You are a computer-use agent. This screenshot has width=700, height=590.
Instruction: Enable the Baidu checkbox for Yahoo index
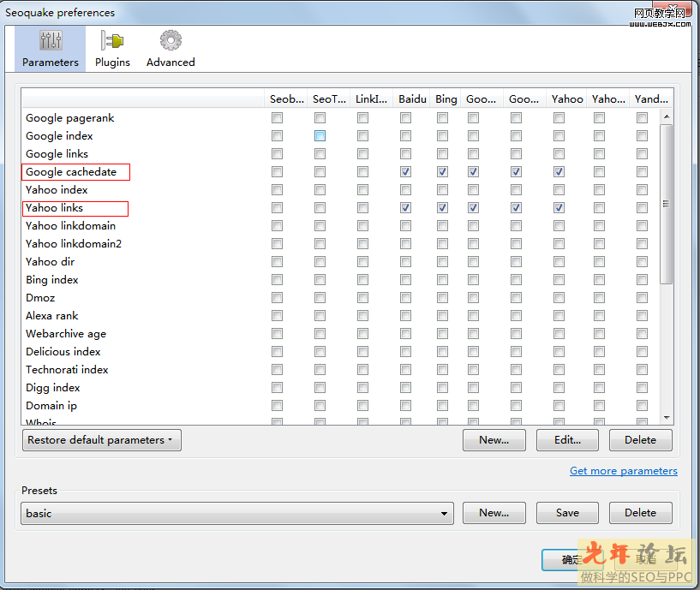tap(405, 189)
